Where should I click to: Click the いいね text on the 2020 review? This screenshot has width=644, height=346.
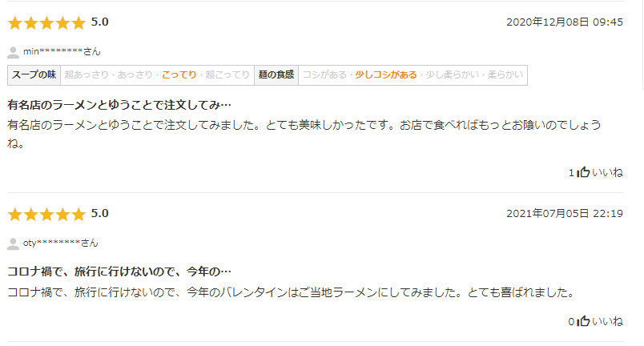[607, 172]
